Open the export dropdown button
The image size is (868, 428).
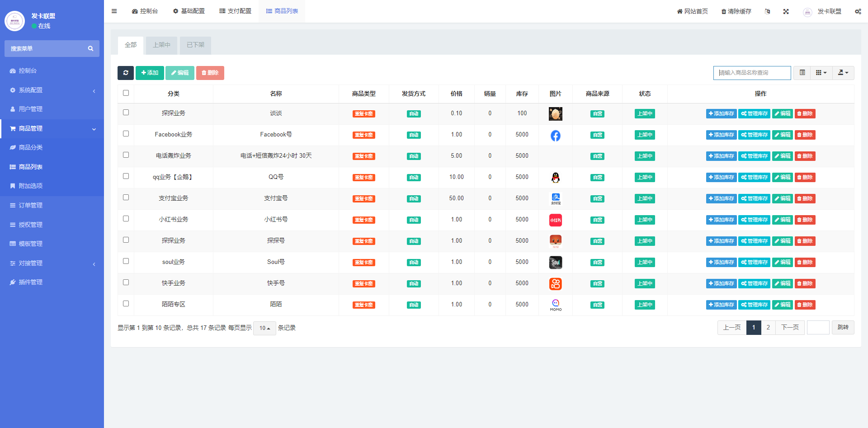[x=843, y=73]
